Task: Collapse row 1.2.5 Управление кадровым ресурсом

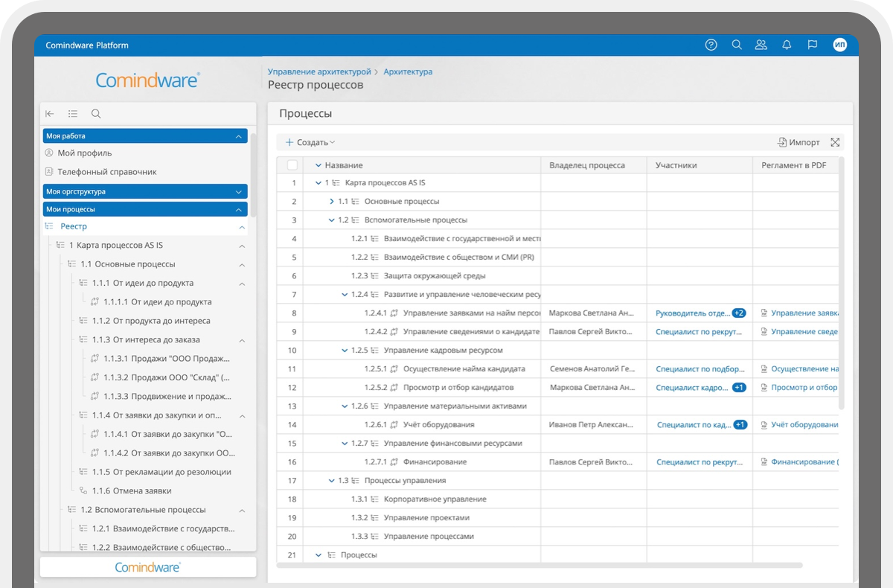Action: [x=345, y=351]
